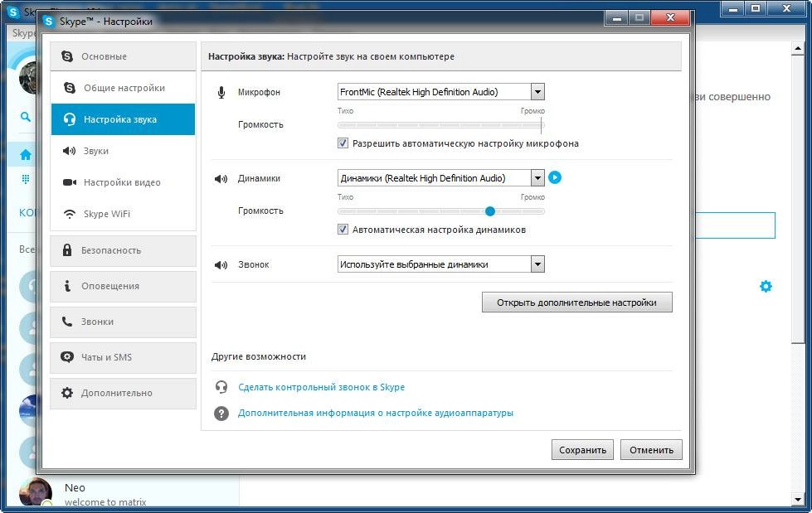The width and height of the screenshot is (812, 513).
Task: Click the home icon in main Skype window
Action: pyautogui.click(x=26, y=155)
